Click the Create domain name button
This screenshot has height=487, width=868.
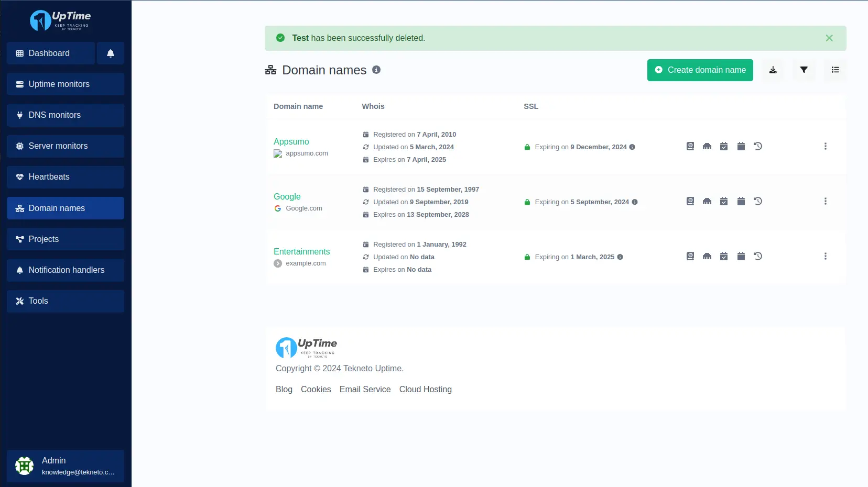700,70
